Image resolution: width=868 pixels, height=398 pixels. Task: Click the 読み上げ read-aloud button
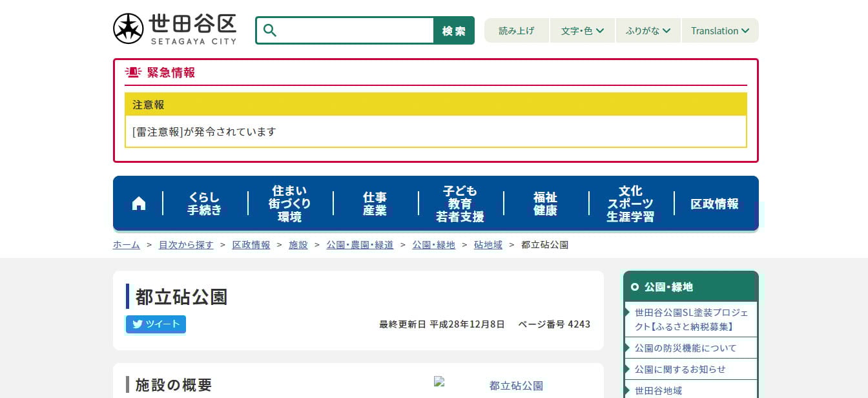pyautogui.click(x=517, y=30)
